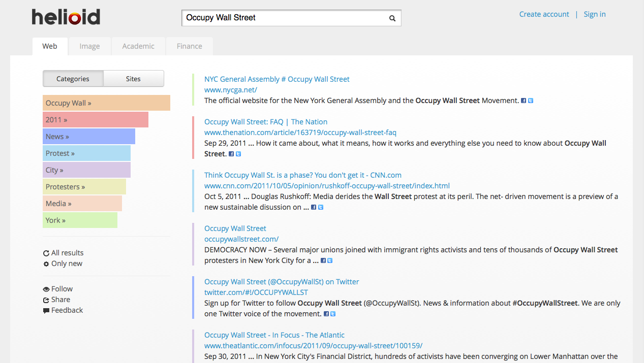
Task: Open the twitter.com/#!/OCCUPYWALLST URL
Action: point(256,292)
